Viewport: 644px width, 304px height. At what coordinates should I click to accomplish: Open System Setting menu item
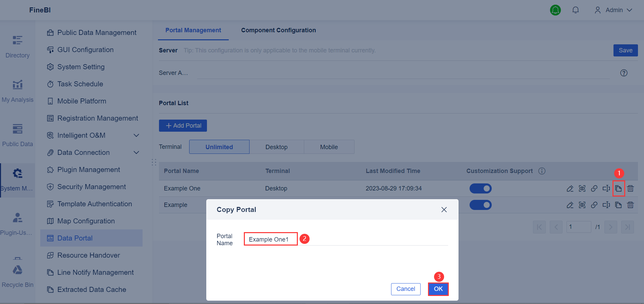[91, 67]
